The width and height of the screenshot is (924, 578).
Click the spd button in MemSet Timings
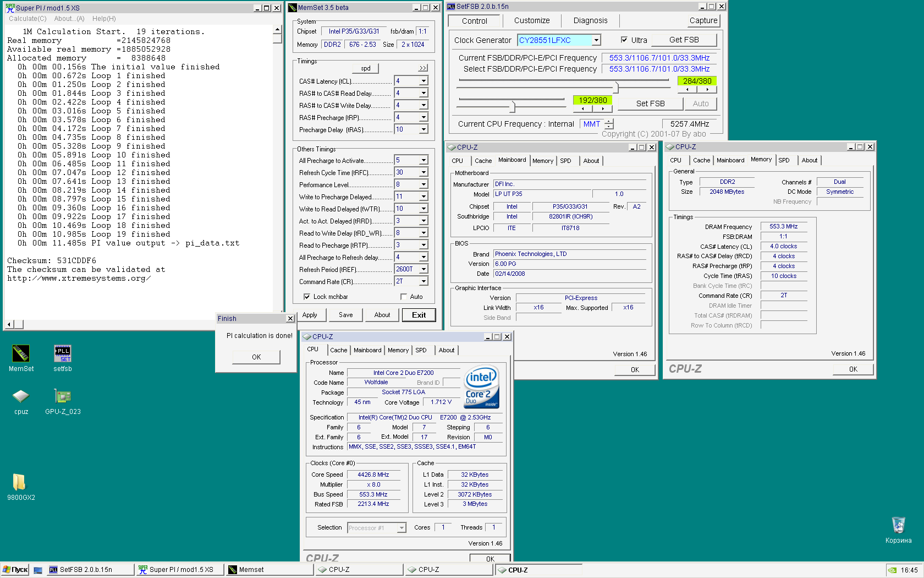point(366,68)
